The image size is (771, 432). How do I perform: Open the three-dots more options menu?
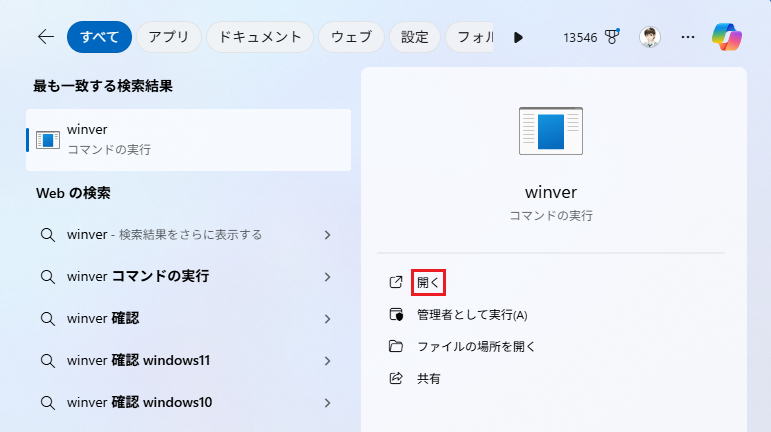pyautogui.click(x=687, y=37)
